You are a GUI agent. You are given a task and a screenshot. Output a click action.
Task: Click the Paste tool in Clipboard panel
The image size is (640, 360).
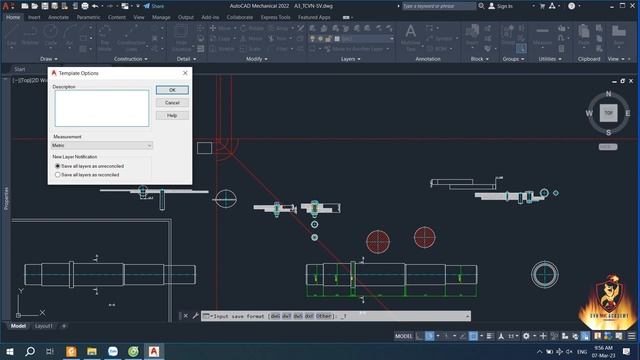(584, 36)
